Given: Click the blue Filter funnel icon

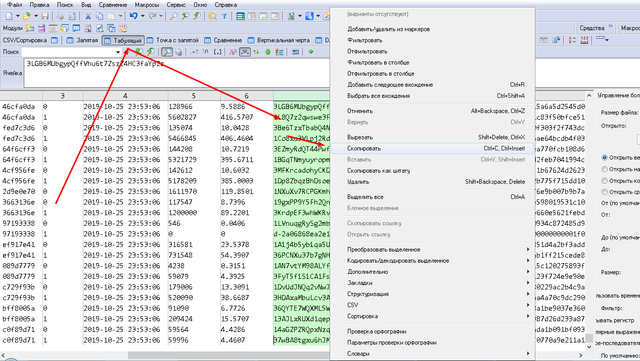Looking at the screenshot, I should coord(224,16).
